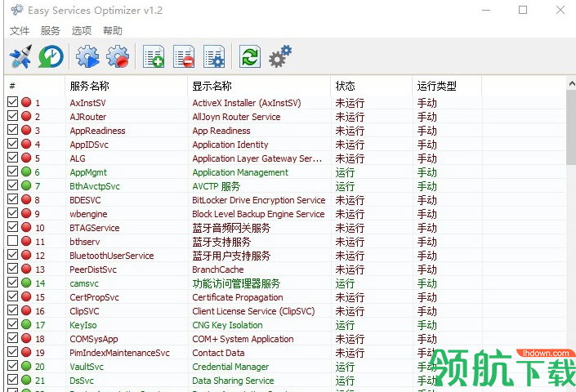
Task: Sort by the # column header
Action: 34,86
